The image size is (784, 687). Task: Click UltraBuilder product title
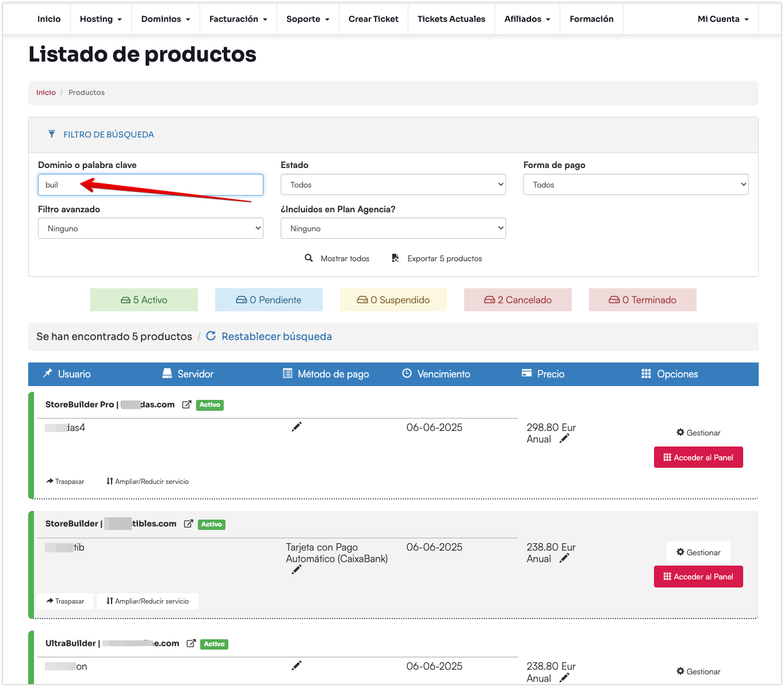pos(112,643)
